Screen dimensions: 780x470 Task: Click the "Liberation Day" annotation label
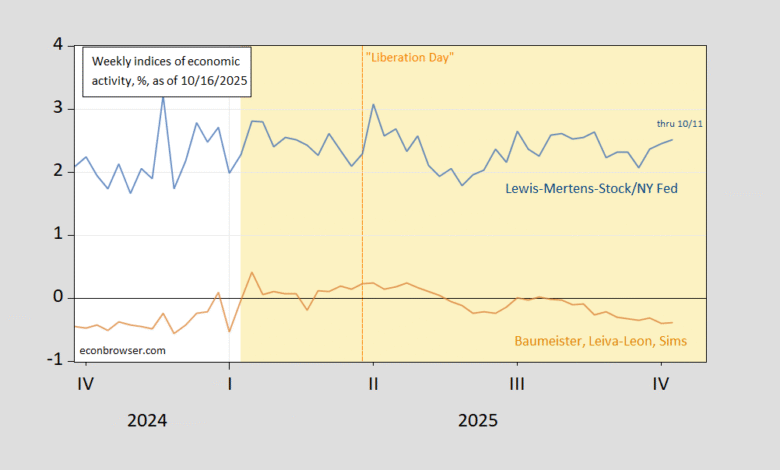[x=410, y=58]
